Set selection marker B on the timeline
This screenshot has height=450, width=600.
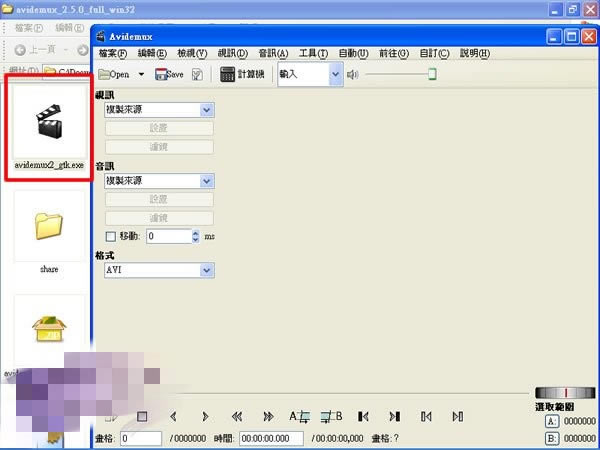(x=332, y=416)
